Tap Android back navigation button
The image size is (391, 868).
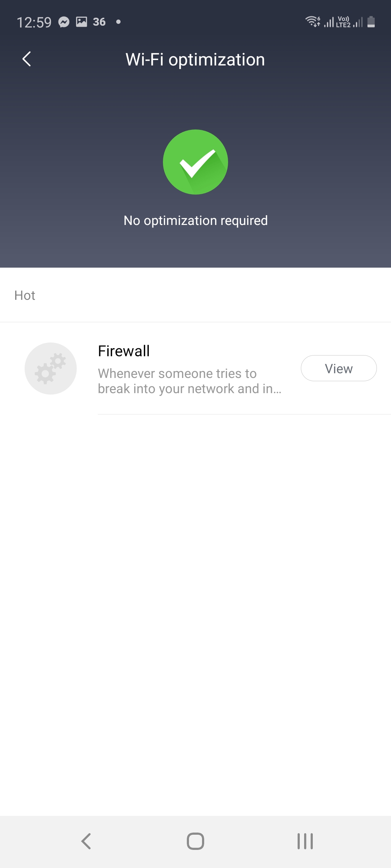click(x=86, y=841)
